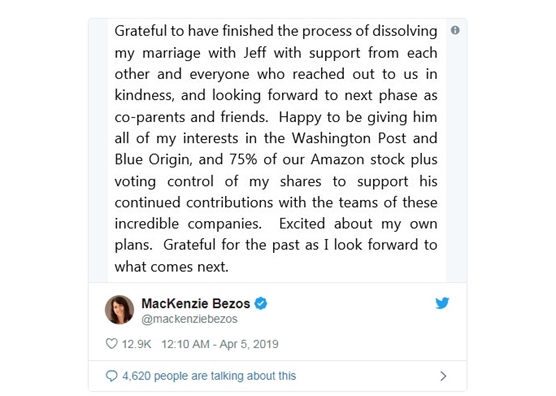Click 'Washington Post' in the statement text
This screenshot has height=396, width=556.
pyautogui.click(x=349, y=138)
